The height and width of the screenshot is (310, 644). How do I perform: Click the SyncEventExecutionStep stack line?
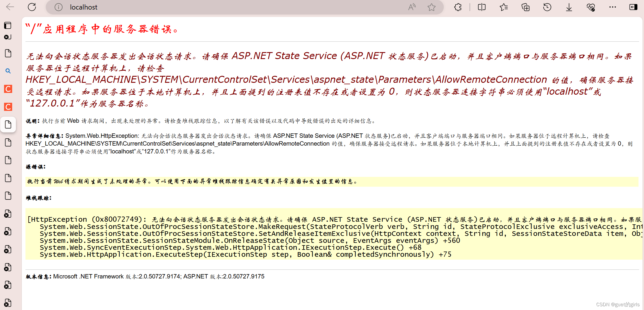pos(231,247)
